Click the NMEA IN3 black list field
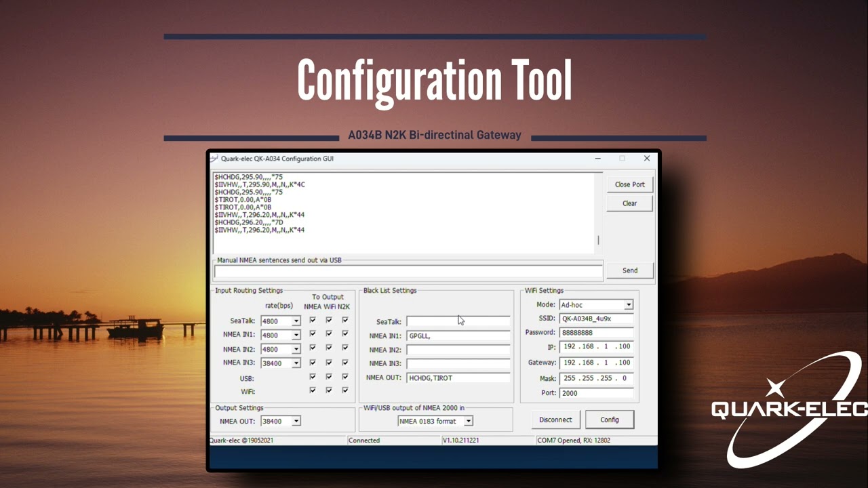Image resolution: width=868 pixels, height=488 pixels. 458,364
